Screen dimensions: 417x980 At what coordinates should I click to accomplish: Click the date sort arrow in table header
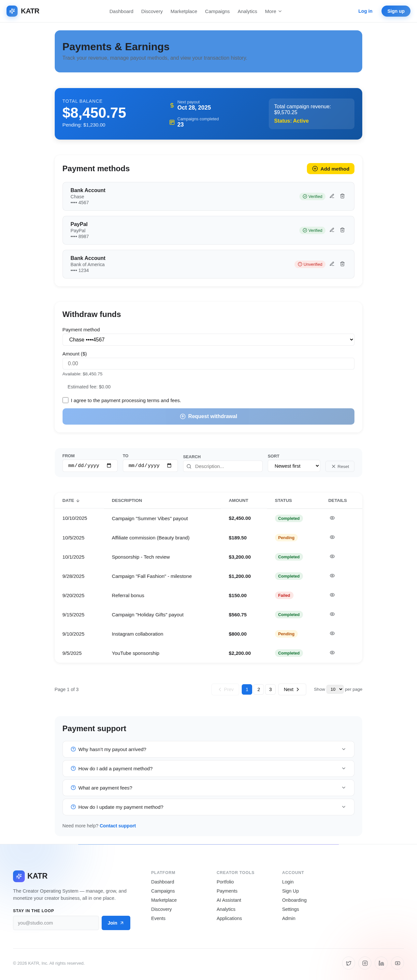78,501
